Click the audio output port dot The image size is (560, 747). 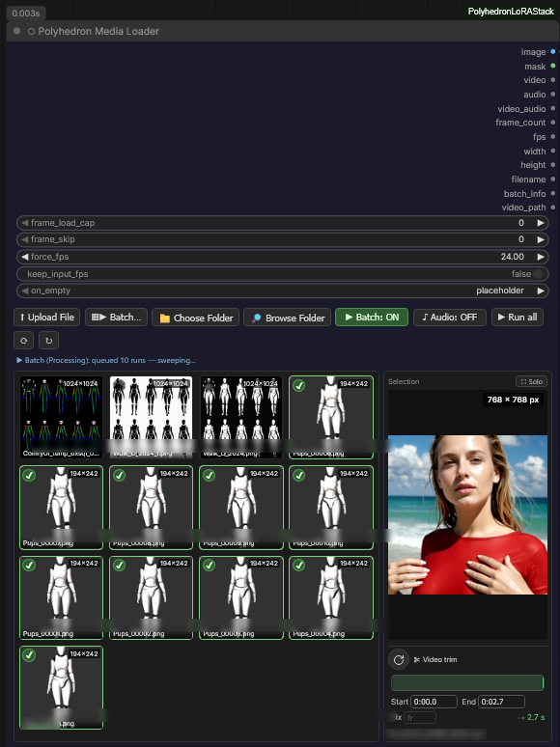(x=553, y=94)
